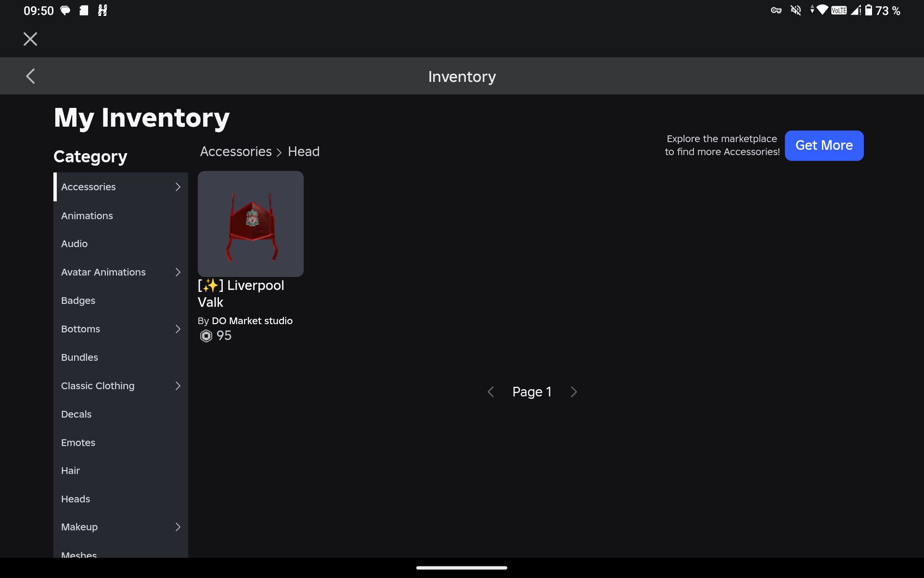
Task: Open the Liverpool Valk item thumbnail
Action: (251, 224)
